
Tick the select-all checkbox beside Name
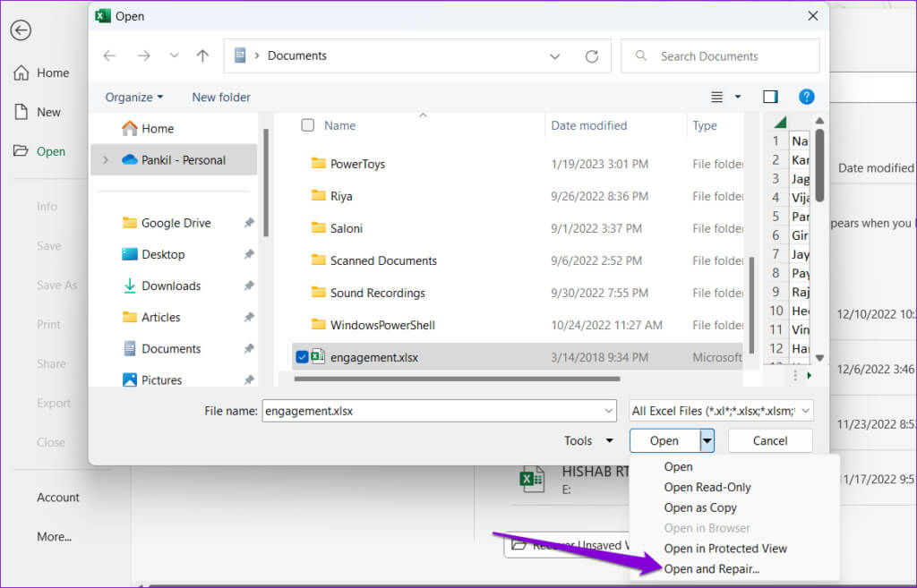[308, 125]
